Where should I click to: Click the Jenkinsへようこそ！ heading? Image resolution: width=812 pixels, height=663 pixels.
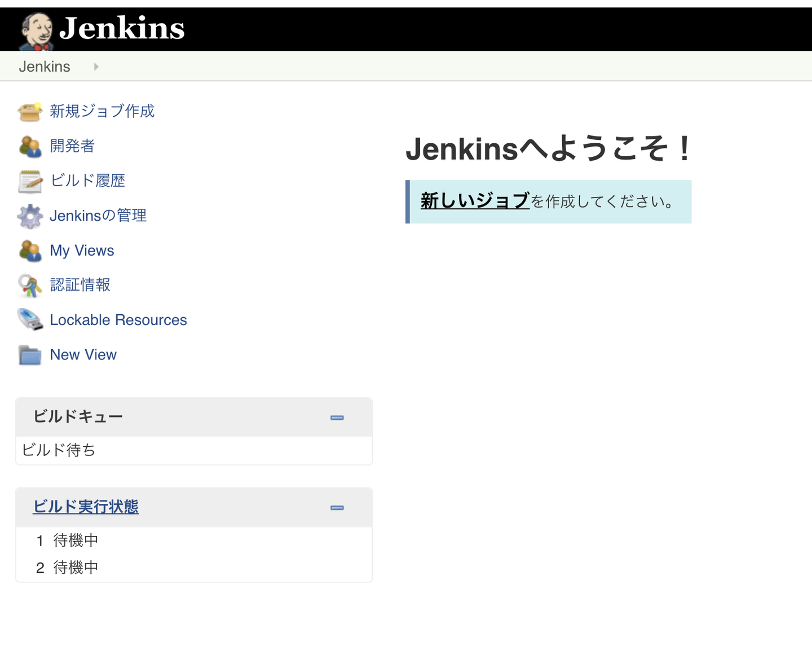pyautogui.click(x=549, y=149)
